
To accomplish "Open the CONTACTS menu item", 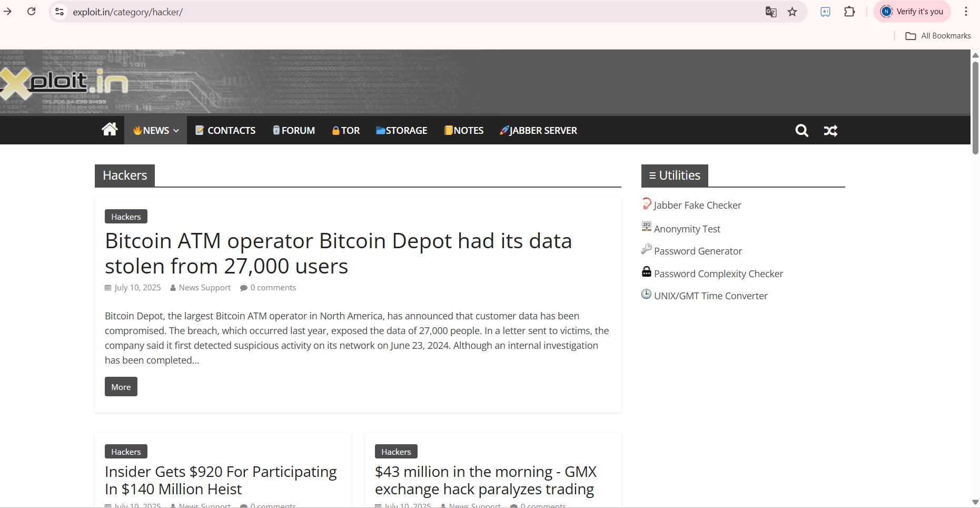I will coord(225,130).
